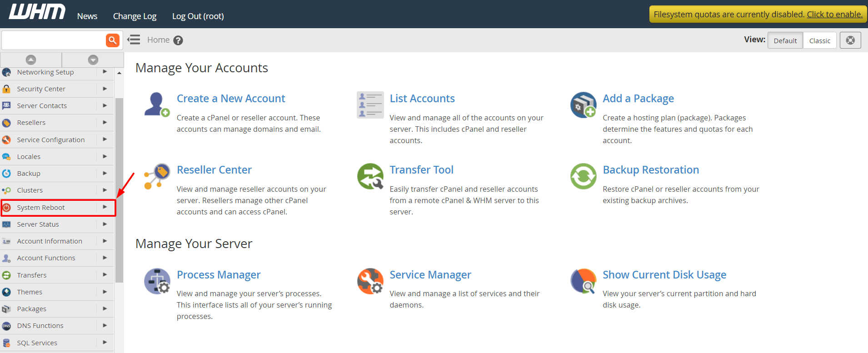Open the Reseller Center link

pos(214,170)
